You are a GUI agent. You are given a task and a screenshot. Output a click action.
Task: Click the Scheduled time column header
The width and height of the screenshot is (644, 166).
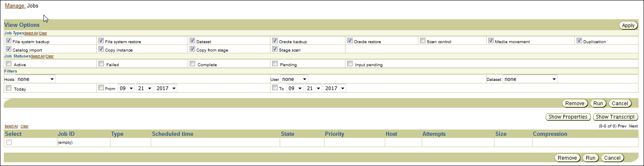173,134
